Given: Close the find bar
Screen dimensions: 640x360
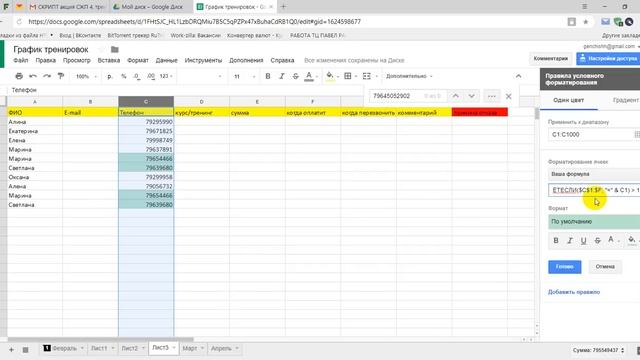Looking at the screenshot, I should point(509,96).
